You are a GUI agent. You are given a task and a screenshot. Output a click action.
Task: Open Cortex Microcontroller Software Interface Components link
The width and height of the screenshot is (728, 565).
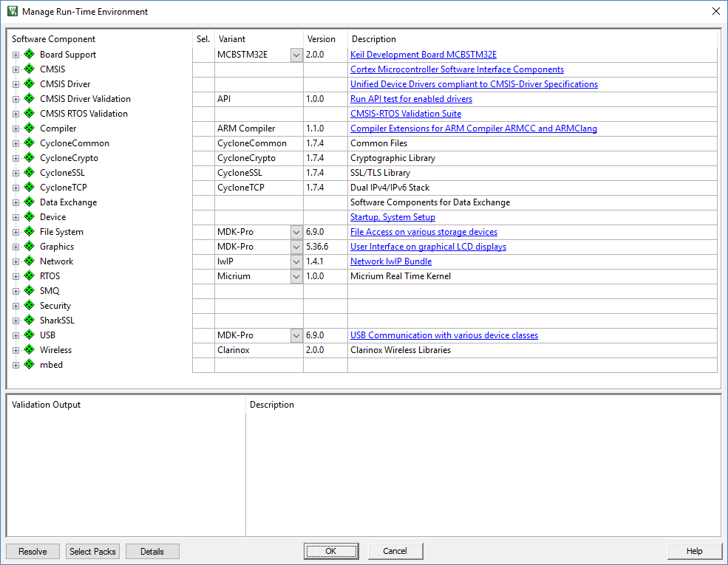pyautogui.click(x=457, y=69)
